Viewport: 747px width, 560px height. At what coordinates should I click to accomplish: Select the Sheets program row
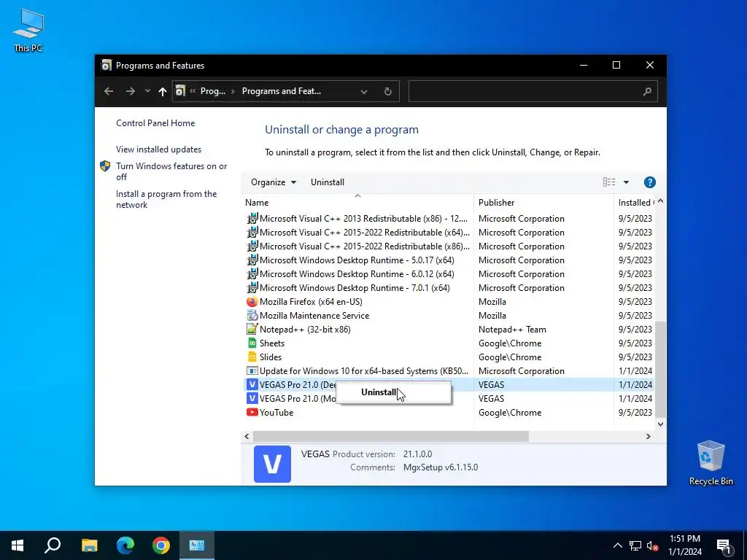click(449, 343)
